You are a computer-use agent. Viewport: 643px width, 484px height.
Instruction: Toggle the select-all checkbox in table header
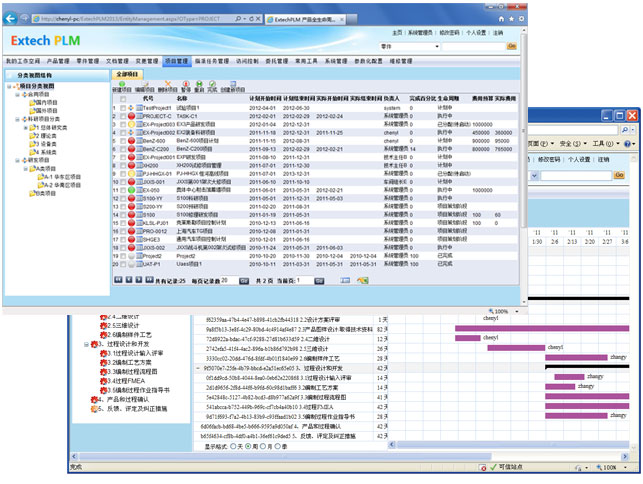point(123,98)
